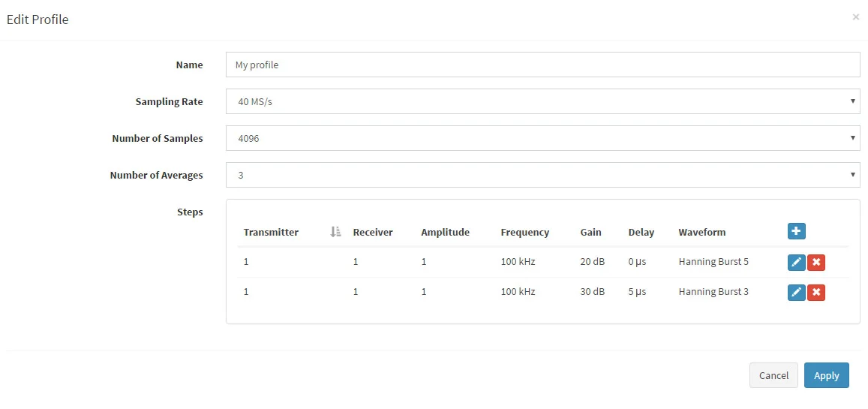
Task: Add a new step with plus icon
Action: [796, 231]
